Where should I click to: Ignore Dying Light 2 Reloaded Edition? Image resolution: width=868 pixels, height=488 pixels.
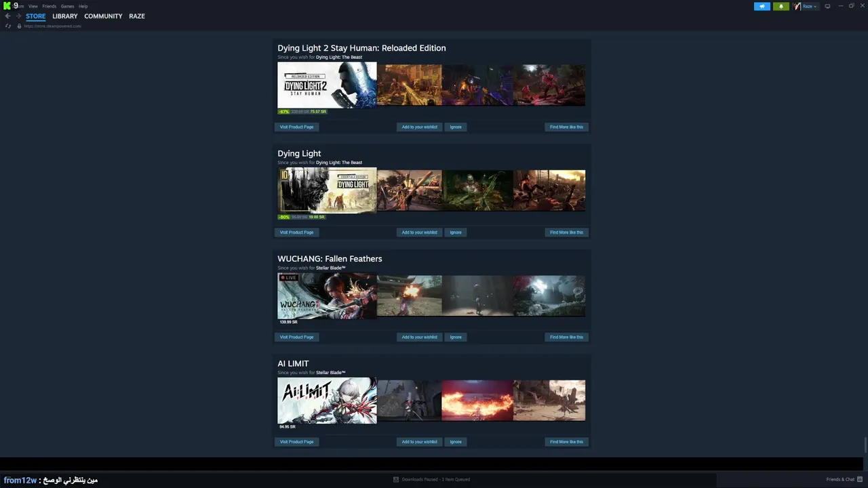456,127
